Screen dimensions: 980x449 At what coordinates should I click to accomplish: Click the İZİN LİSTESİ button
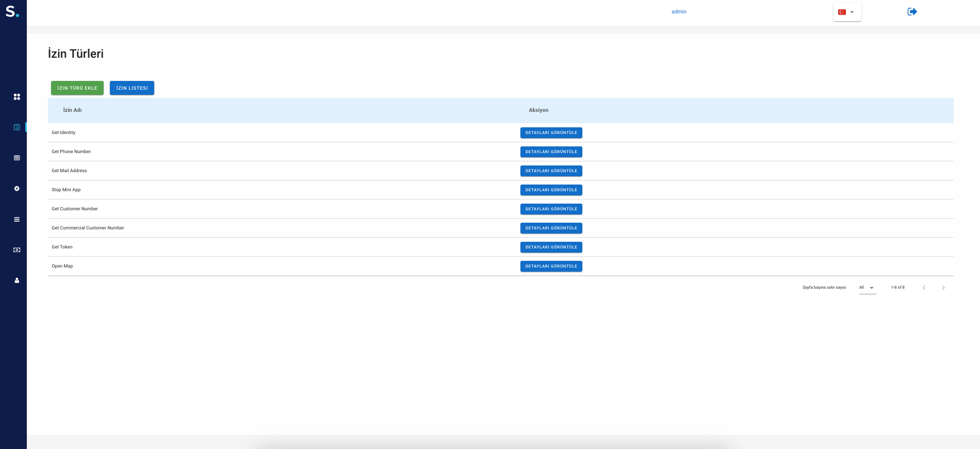coord(132,88)
